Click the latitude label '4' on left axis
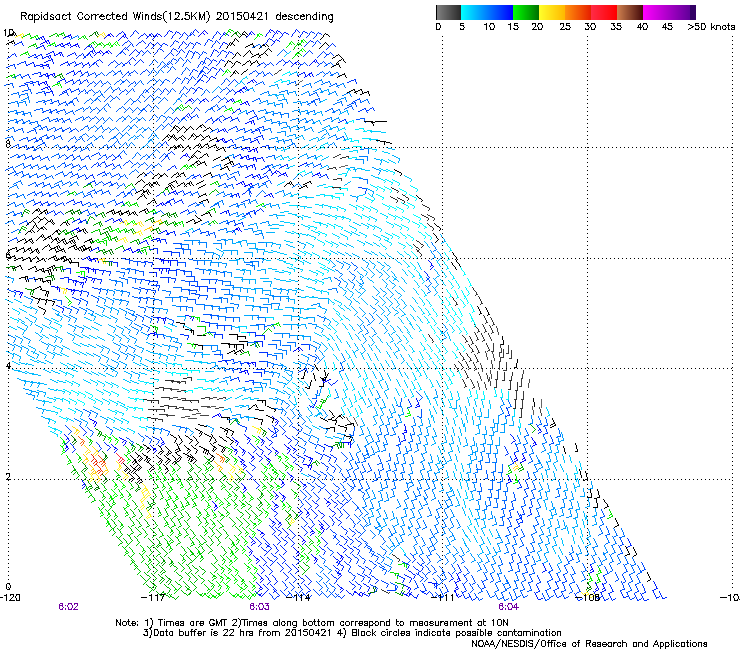The height and width of the screenshot is (650, 740). pos(8,366)
